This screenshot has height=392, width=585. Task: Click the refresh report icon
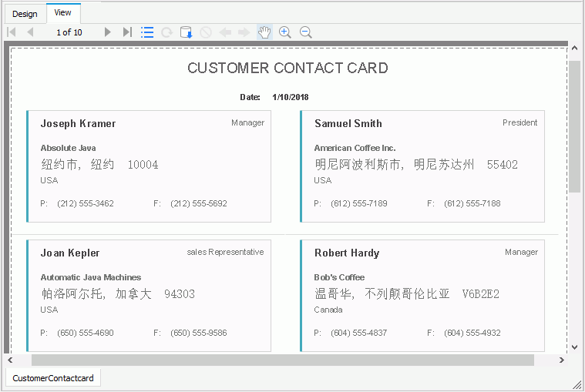(x=166, y=32)
